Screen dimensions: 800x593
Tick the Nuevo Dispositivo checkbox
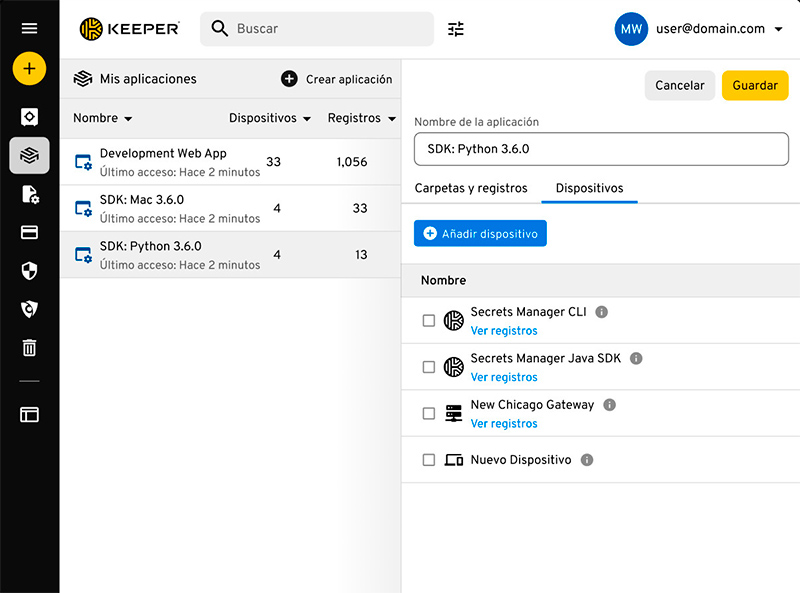tap(429, 460)
